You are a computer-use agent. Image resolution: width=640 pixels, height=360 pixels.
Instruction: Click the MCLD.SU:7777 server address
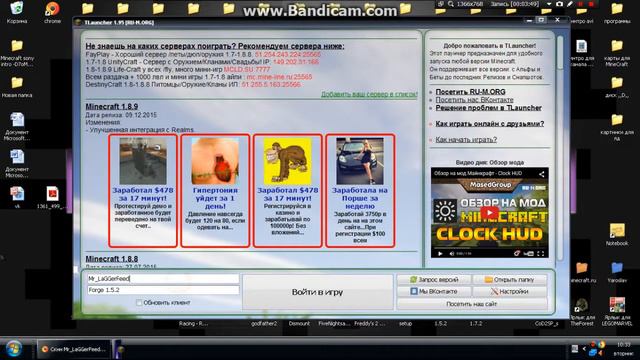pos(247,69)
